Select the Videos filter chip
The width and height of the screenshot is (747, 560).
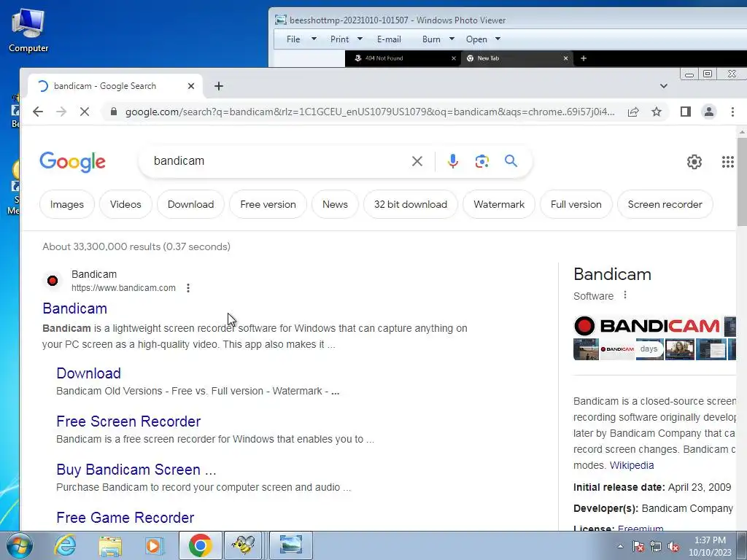point(125,204)
